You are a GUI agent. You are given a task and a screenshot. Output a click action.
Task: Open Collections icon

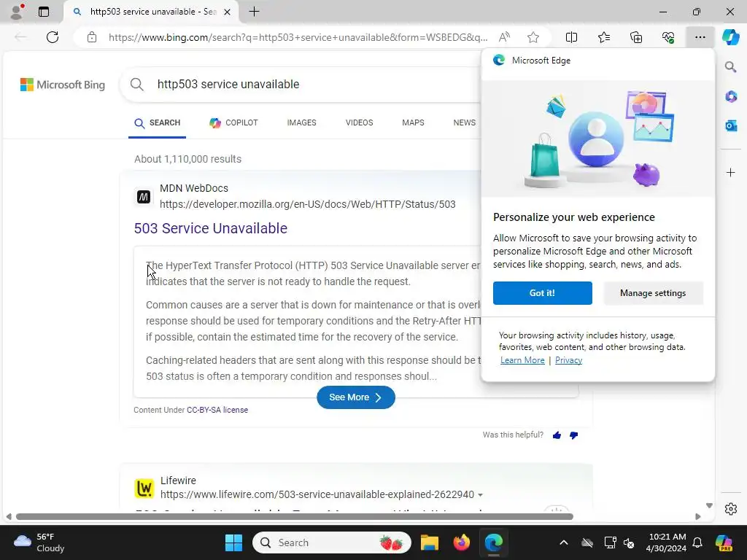pyautogui.click(x=636, y=37)
